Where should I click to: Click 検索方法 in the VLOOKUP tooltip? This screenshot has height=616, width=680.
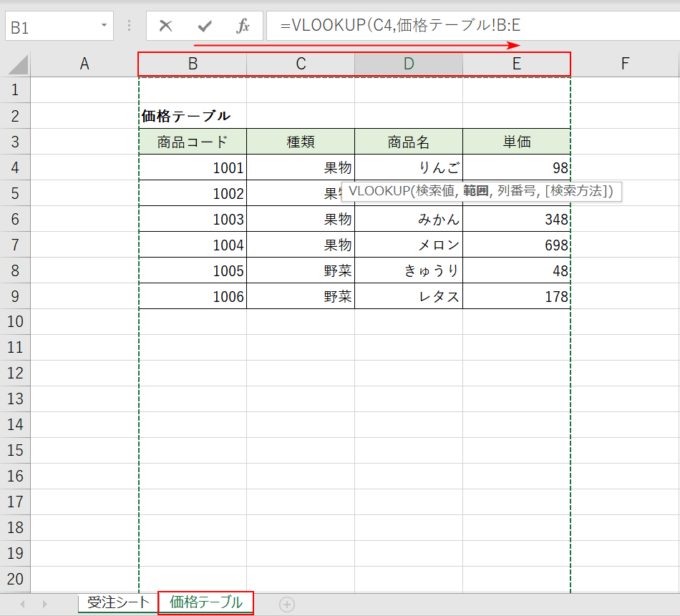pos(576,191)
